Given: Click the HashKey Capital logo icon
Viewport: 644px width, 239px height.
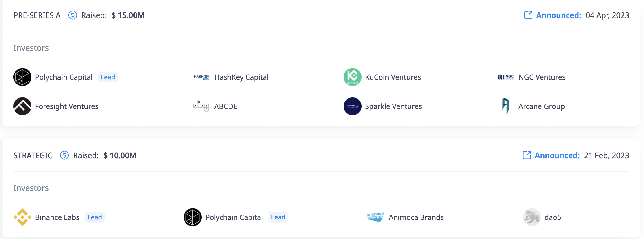Looking at the screenshot, I should coord(201,77).
